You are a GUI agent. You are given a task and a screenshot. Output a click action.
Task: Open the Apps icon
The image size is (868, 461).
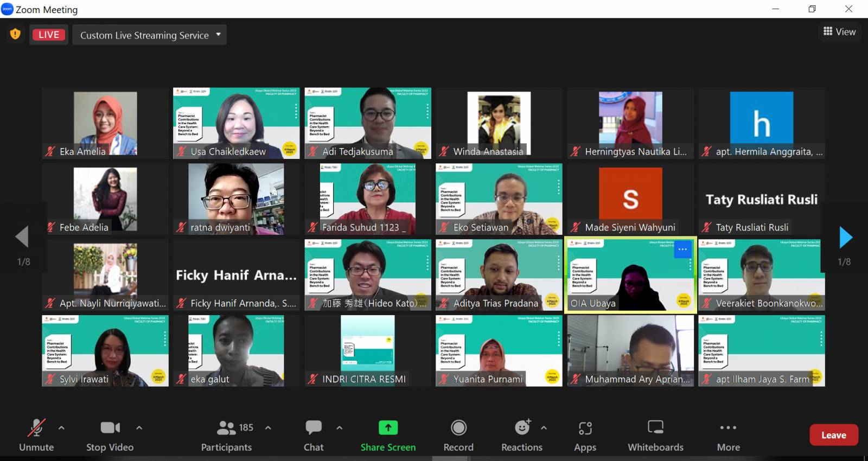585,428
